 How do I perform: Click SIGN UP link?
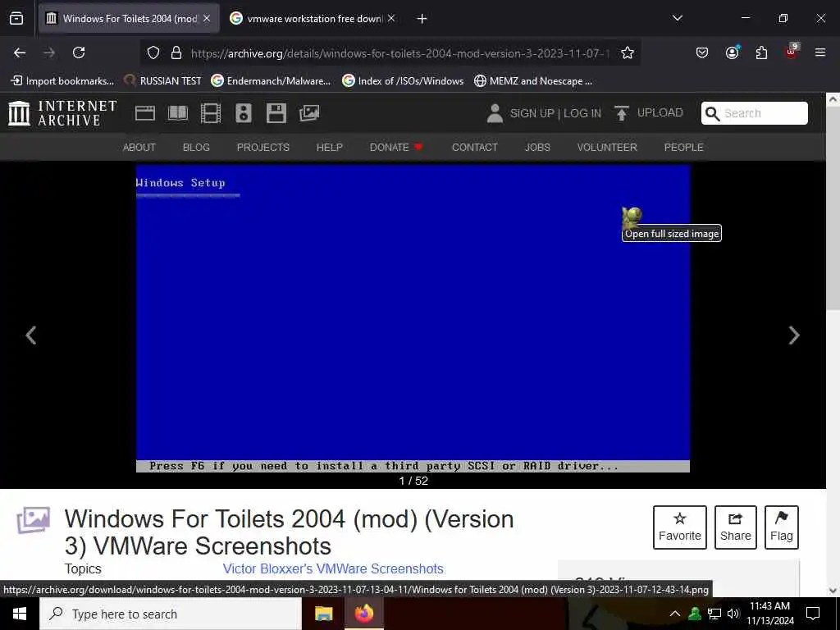pos(532,113)
